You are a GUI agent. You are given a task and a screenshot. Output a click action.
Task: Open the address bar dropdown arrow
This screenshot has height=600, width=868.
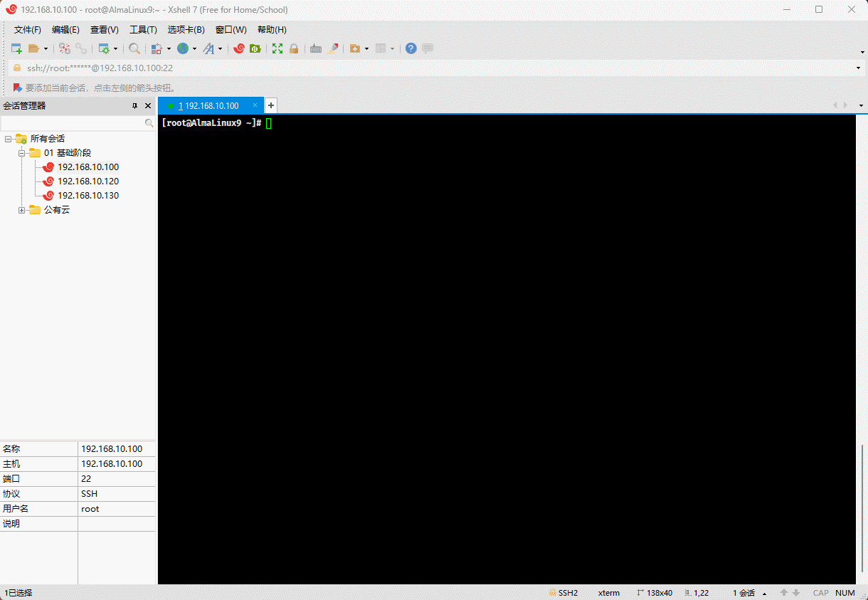[859, 68]
